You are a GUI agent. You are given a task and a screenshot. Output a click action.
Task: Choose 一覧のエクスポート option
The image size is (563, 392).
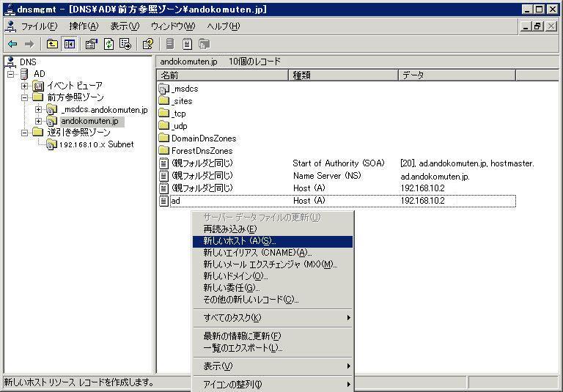(x=273, y=348)
